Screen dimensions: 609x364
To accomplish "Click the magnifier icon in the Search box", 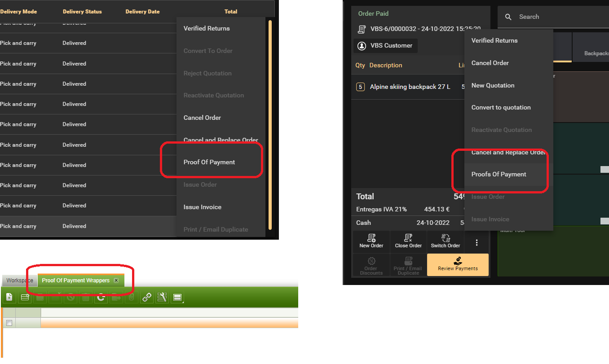I will pyautogui.click(x=508, y=17).
